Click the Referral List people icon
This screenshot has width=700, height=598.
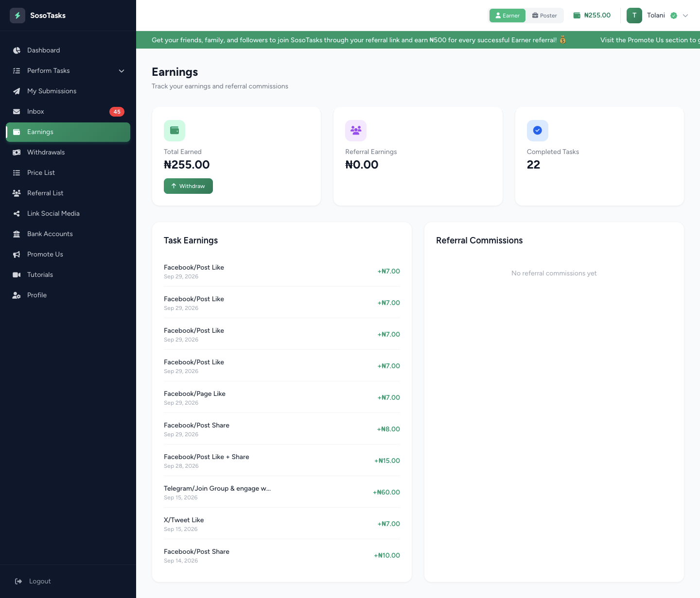coord(17,193)
